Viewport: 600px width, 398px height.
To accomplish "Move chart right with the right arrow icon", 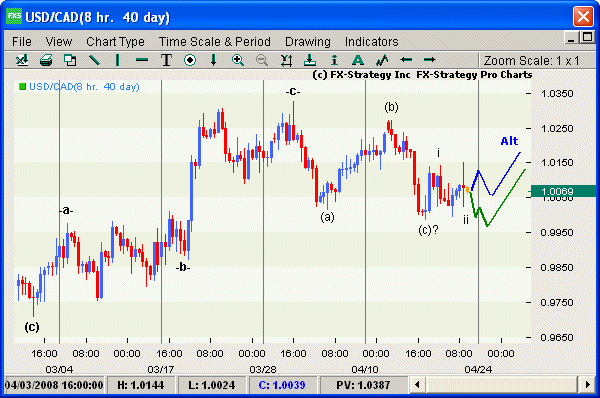I will point(430,60).
